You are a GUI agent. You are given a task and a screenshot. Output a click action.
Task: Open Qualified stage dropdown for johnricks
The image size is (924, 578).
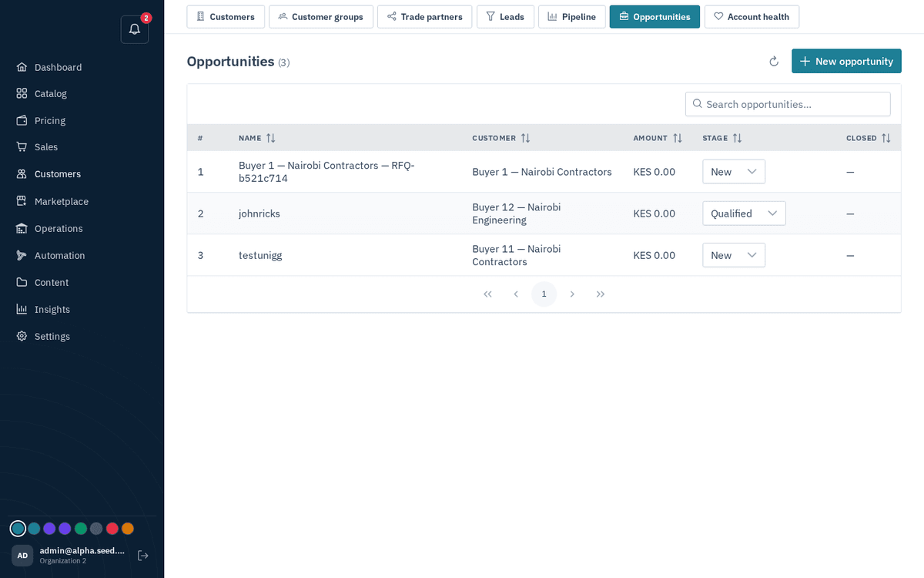click(x=744, y=213)
